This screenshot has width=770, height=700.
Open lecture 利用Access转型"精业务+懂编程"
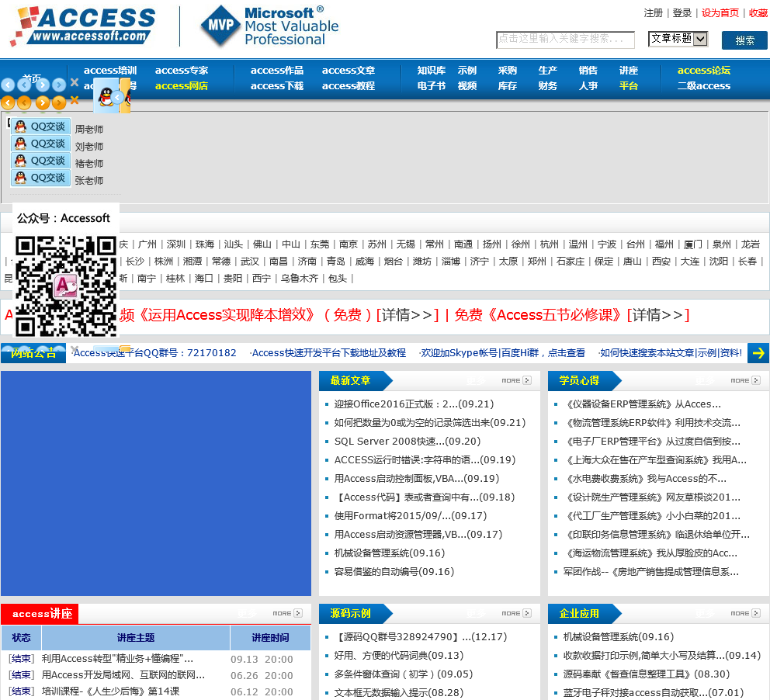(x=117, y=659)
